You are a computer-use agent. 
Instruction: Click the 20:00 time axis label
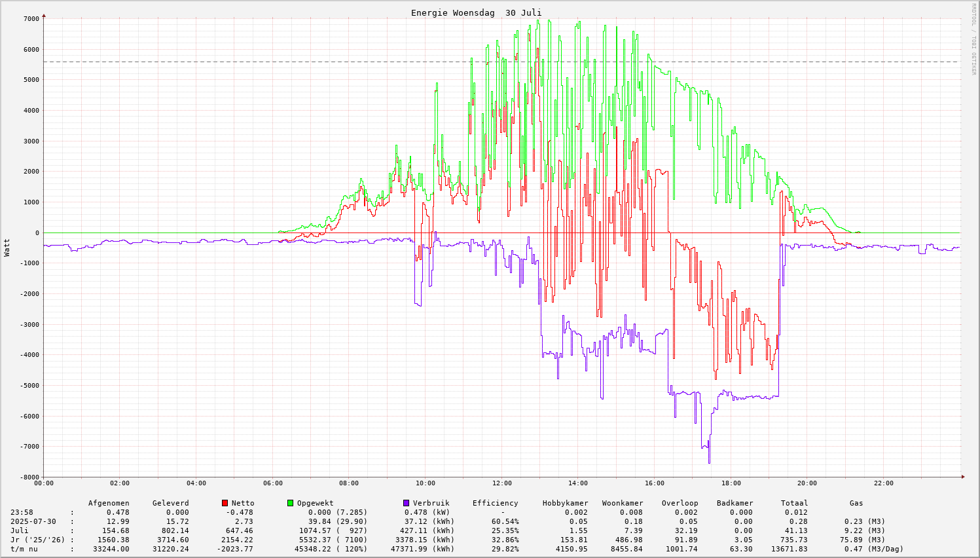coord(807,483)
